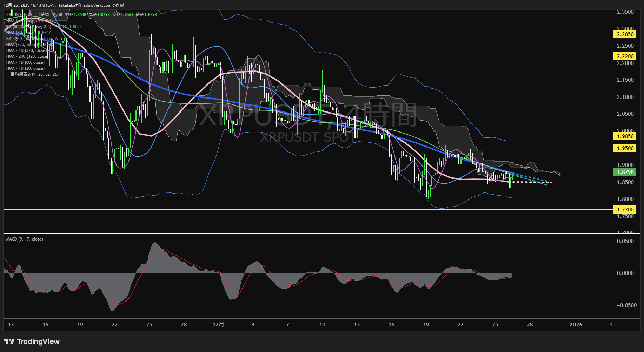Open the 一目均衡表 (9, 26, 52, 26) indicator legend
Image resolution: width=644 pixels, height=352 pixels.
pos(32,74)
